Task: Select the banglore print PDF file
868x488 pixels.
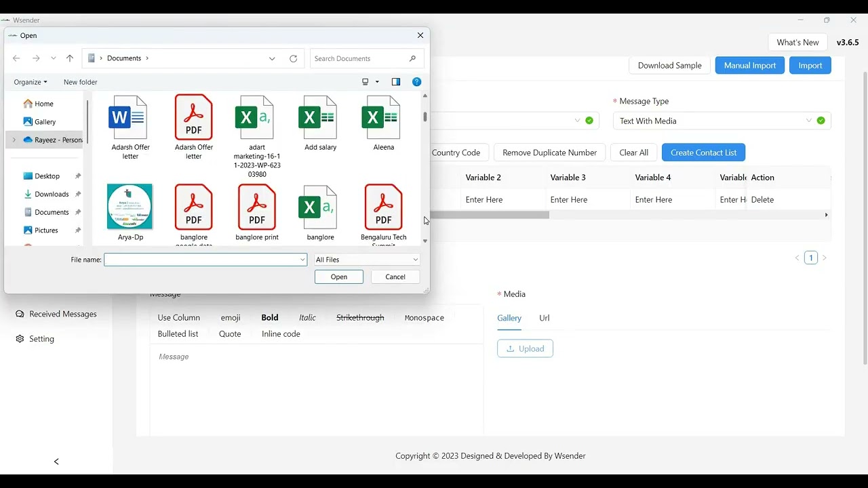Action: click(257, 213)
